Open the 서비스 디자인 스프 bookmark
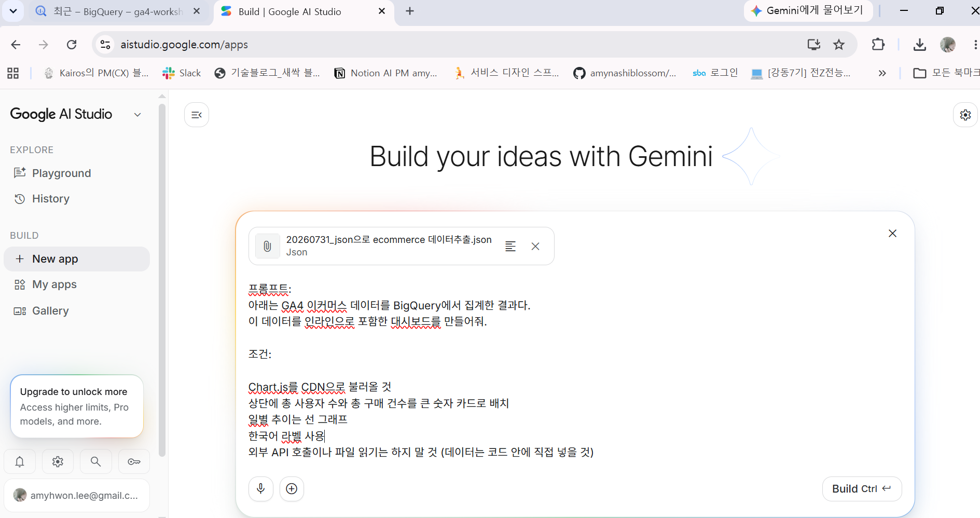 click(506, 73)
